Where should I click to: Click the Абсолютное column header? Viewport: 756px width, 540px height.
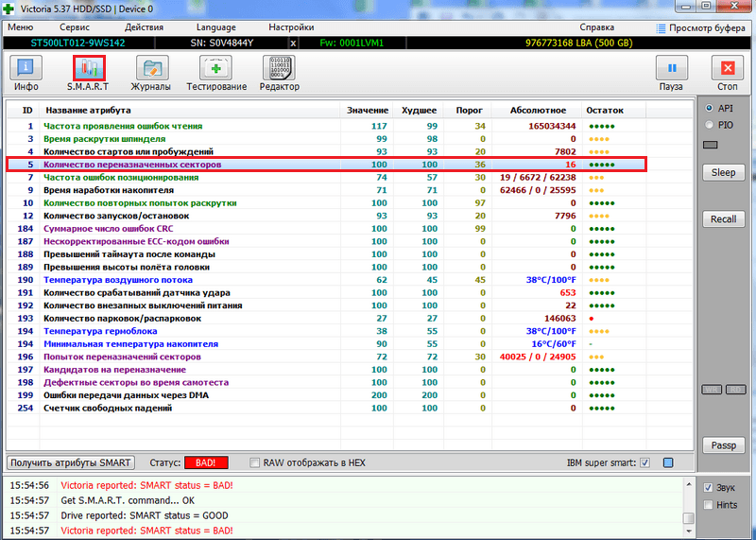coord(537,110)
